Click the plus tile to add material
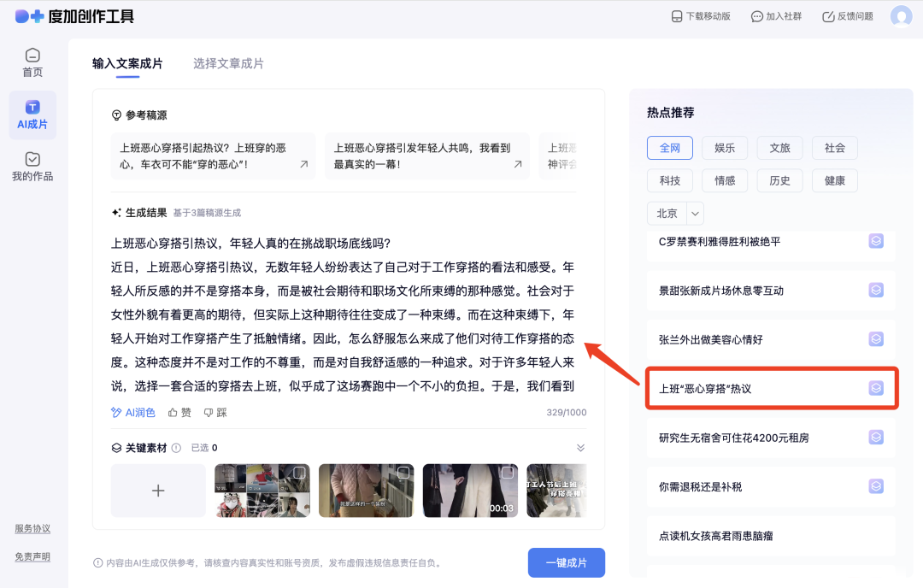This screenshot has width=923, height=588. [157, 491]
